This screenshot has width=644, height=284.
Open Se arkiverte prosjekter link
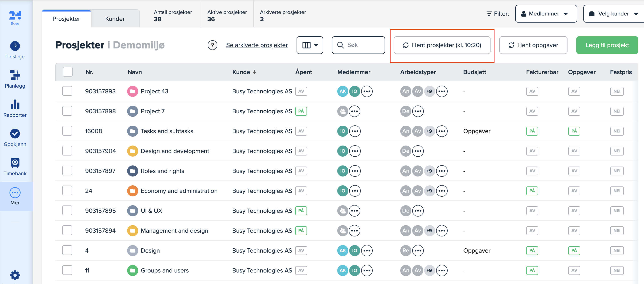(257, 45)
